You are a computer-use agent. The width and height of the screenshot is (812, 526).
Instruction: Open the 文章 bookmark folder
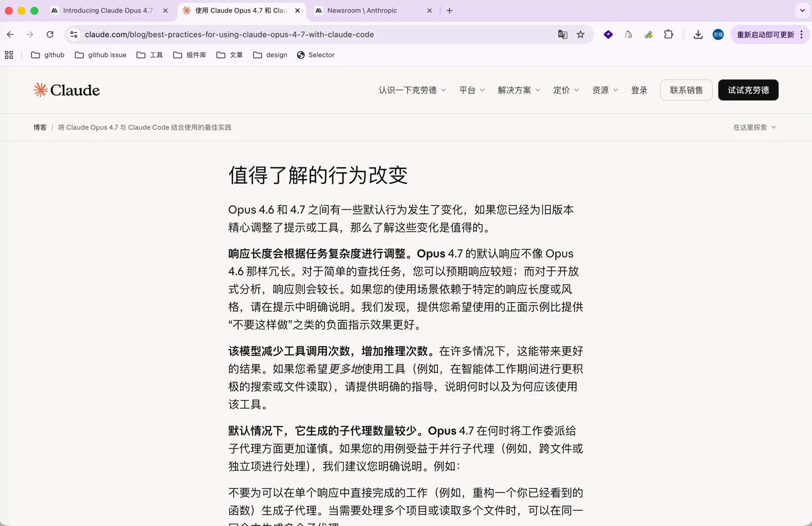coord(229,55)
